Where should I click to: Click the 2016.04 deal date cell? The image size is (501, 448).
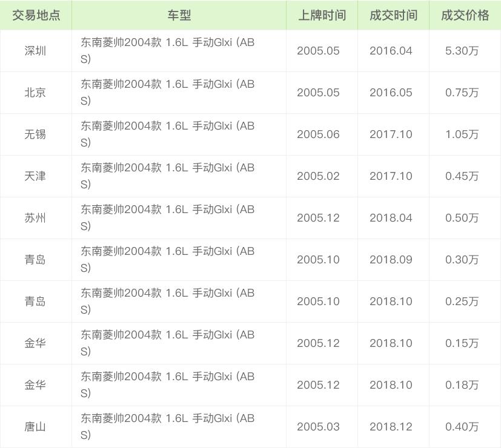pyautogui.click(x=391, y=51)
